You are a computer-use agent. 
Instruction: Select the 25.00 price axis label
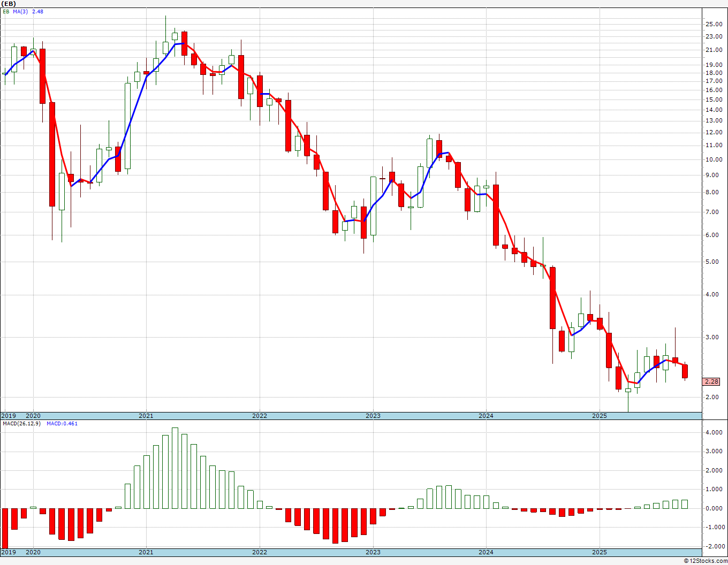coord(714,24)
